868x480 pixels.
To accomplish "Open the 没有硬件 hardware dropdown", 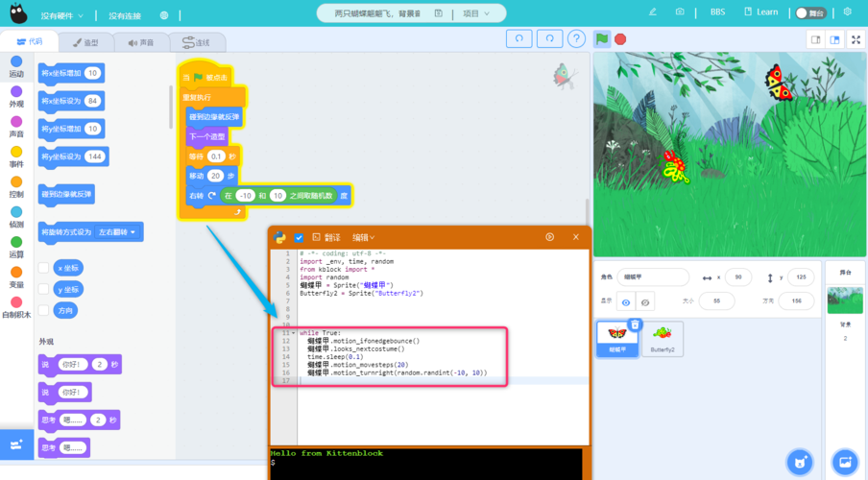I will click(x=61, y=15).
